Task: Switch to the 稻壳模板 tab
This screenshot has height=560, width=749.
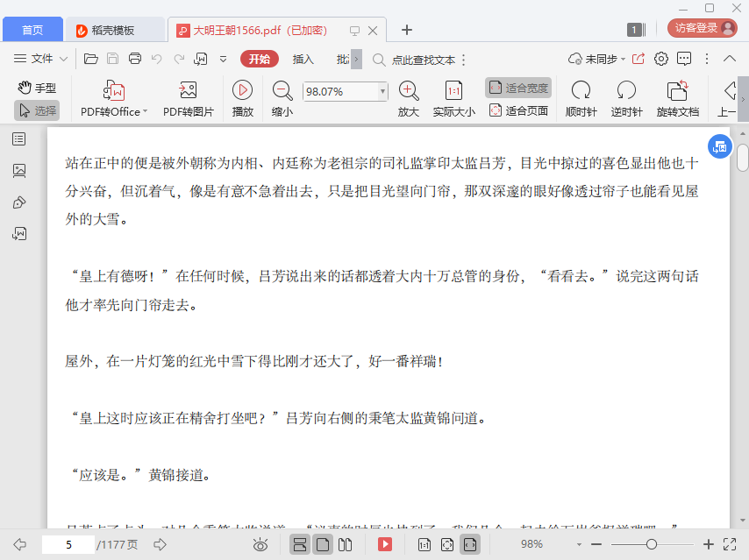Action: pyautogui.click(x=114, y=30)
